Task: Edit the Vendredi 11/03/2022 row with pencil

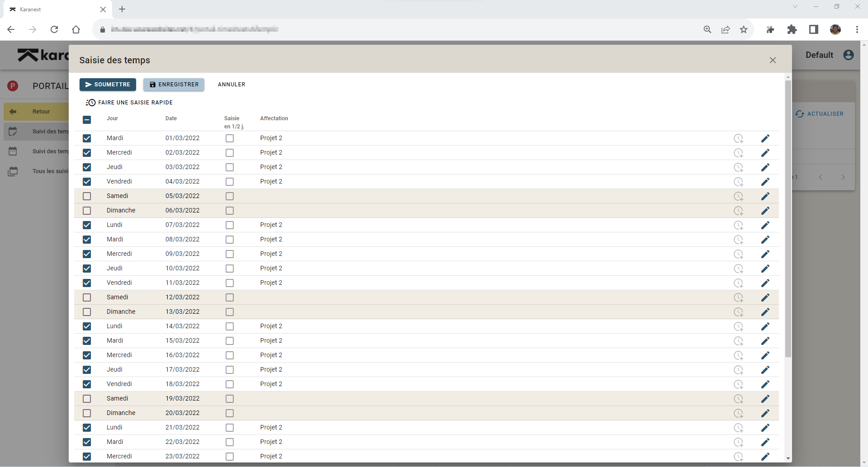Action: click(x=765, y=283)
